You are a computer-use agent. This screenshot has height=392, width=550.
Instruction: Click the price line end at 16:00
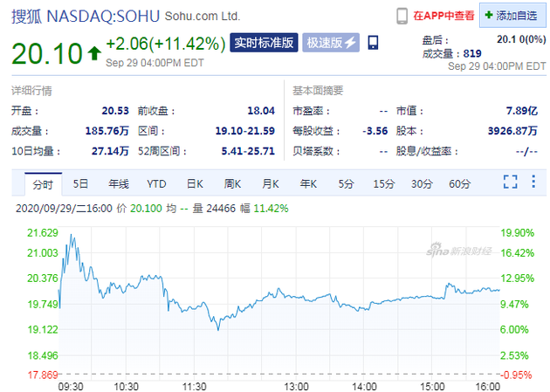(498, 290)
